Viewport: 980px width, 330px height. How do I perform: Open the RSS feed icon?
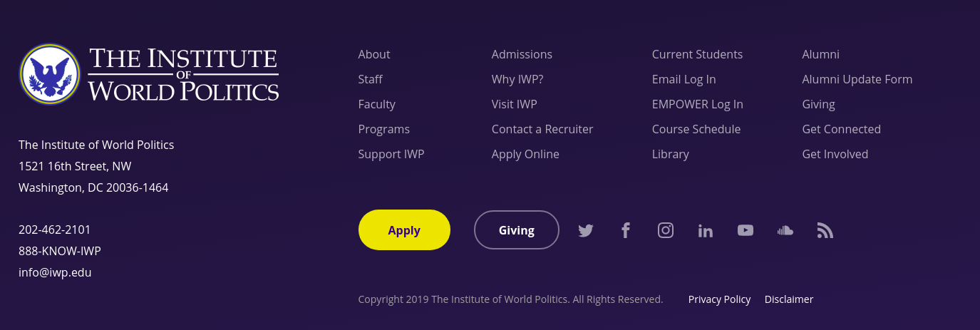(x=825, y=230)
